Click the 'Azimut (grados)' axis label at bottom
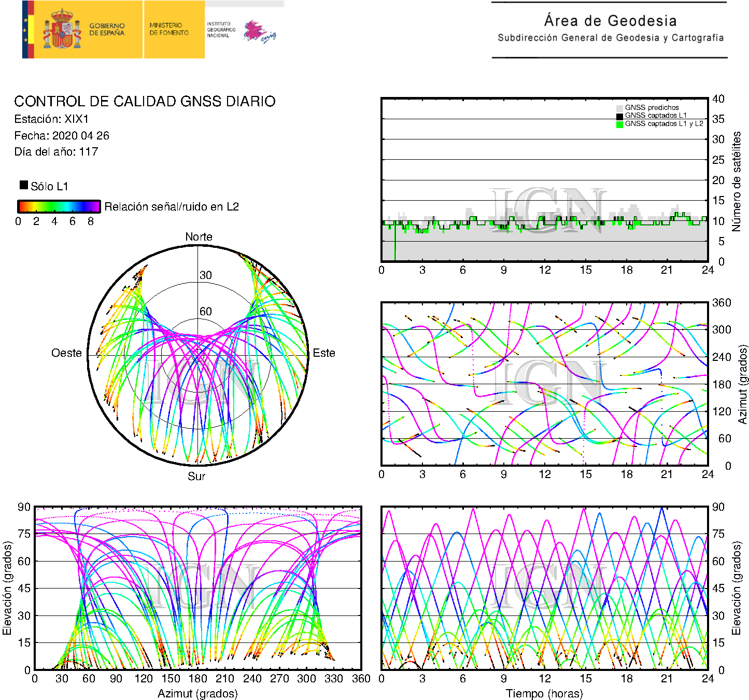This screenshot has width=749, height=700. (x=197, y=693)
